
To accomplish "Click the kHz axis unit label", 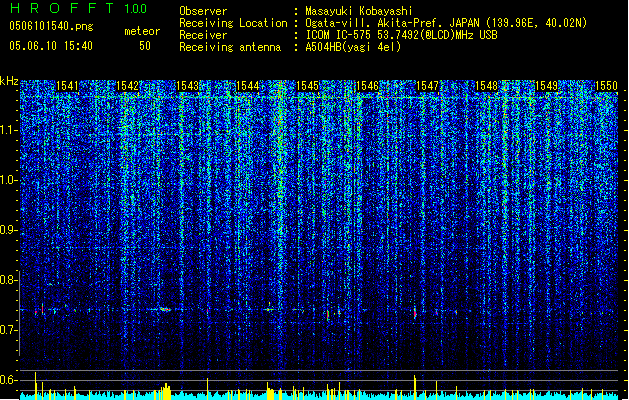I will [x=9, y=81].
